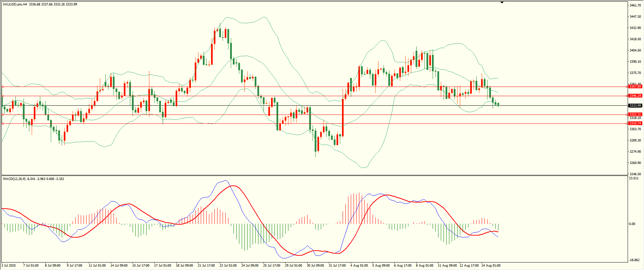Screen dimensions: 644x270
Task: Grab left-end handle of the 3357.89 line
Action: click(2, 87)
